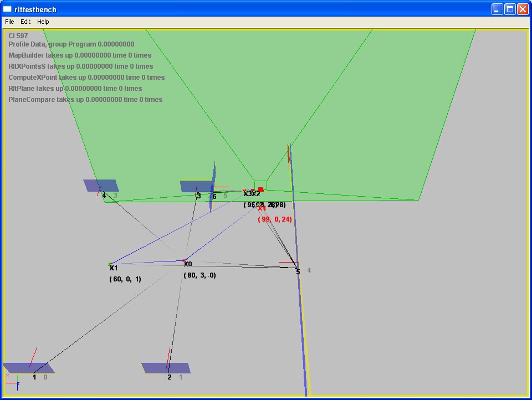Click the coordinate label (80, 3, -0)
The image size is (532, 400).
[x=199, y=275]
